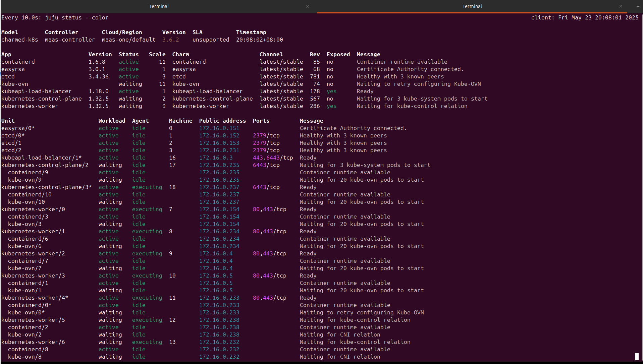Image resolution: width=643 pixels, height=364 pixels.
Task: Click the 'juju status --color' watch command
Action: click(x=76, y=17)
